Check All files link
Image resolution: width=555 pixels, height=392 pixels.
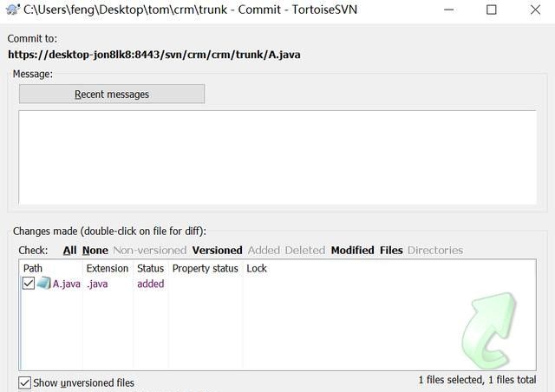69,251
